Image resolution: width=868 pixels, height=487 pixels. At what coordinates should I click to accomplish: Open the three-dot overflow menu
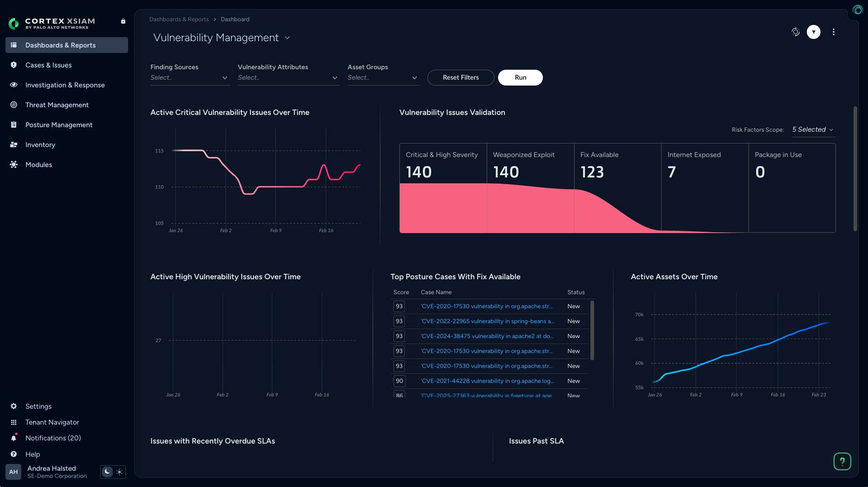click(x=833, y=32)
